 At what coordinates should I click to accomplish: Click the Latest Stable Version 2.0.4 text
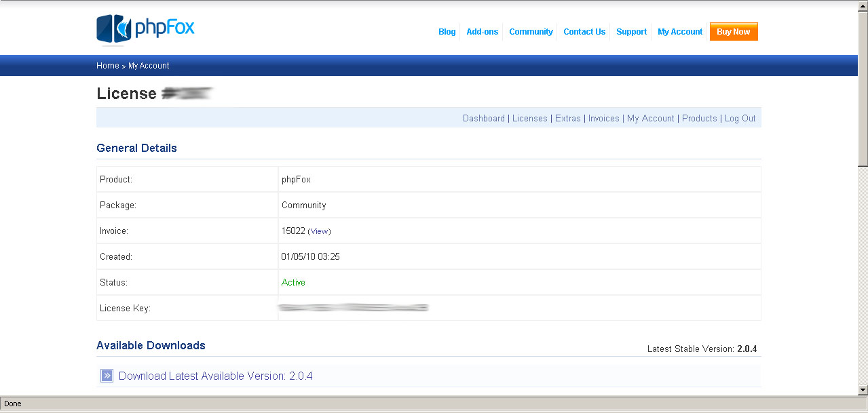coord(702,349)
